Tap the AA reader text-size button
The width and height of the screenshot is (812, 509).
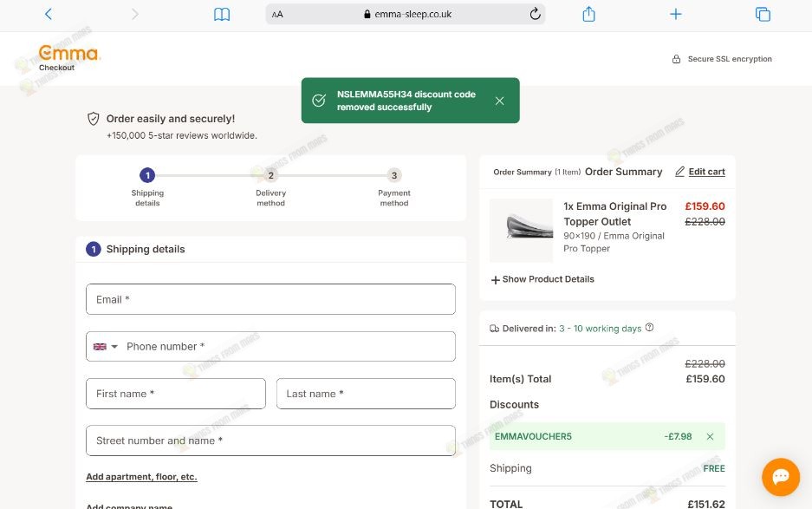[277, 15]
